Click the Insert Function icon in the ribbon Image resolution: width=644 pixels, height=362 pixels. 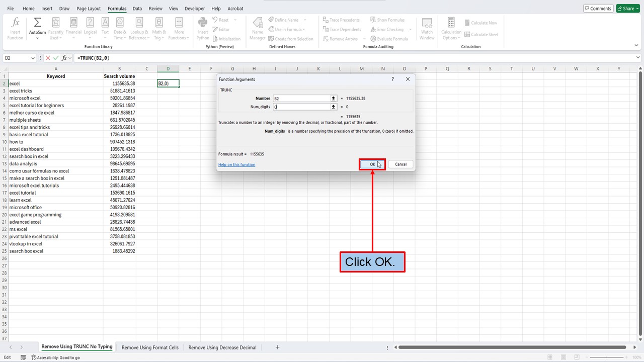[x=15, y=28]
